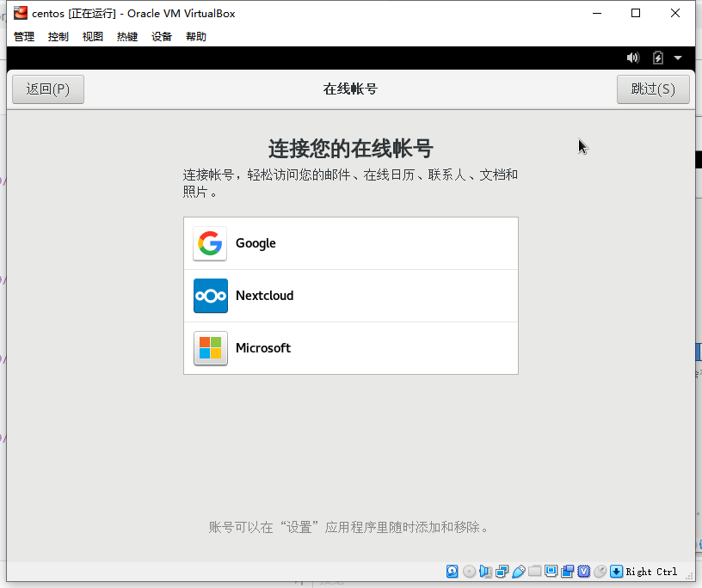This screenshot has height=588, width=702.
Task: Click the shared folders status icon
Action: (534, 572)
